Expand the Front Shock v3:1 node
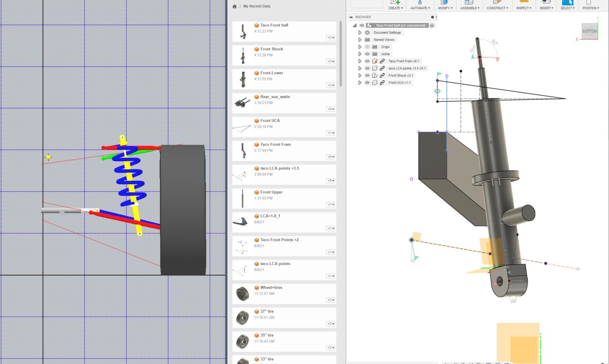This screenshot has width=609, height=364. 360,75
